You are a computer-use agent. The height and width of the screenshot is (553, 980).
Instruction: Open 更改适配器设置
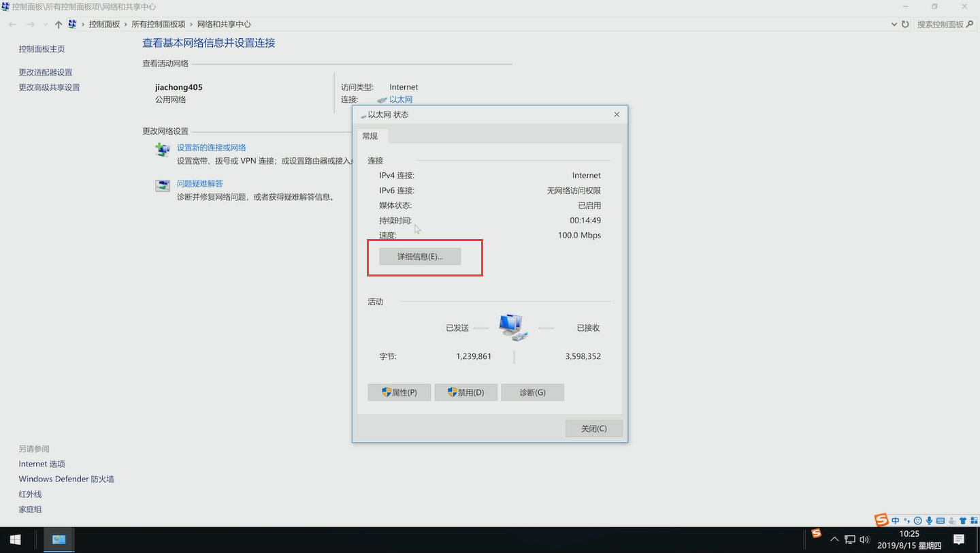(45, 72)
